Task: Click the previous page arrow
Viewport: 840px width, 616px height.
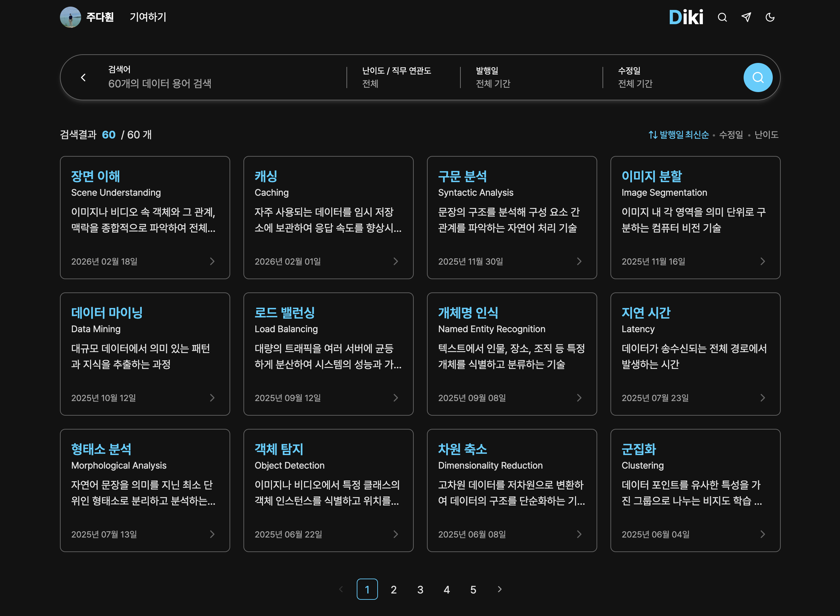Action: (x=341, y=589)
